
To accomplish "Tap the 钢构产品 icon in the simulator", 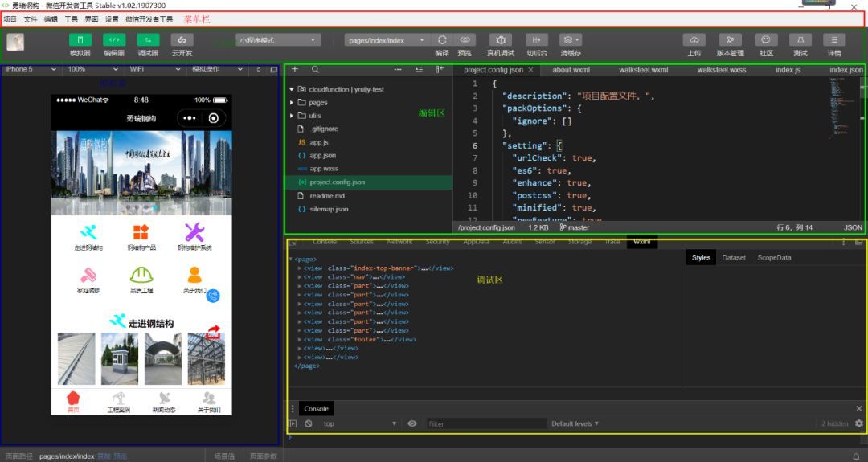I will (x=141, y=237).
